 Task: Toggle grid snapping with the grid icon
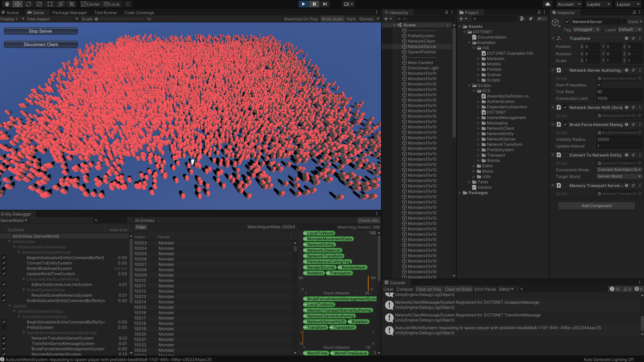pos(127,4)
